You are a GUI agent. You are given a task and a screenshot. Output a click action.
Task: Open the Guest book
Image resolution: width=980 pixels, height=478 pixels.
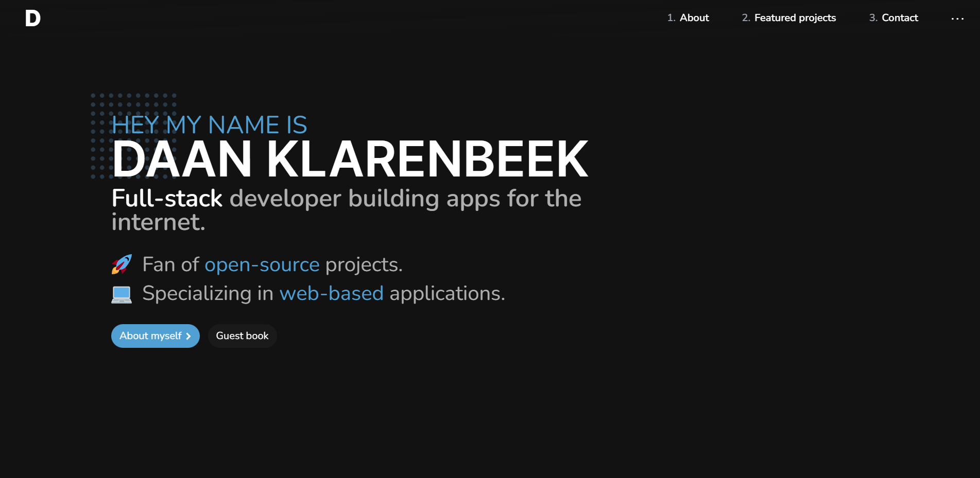pos(243,336)
